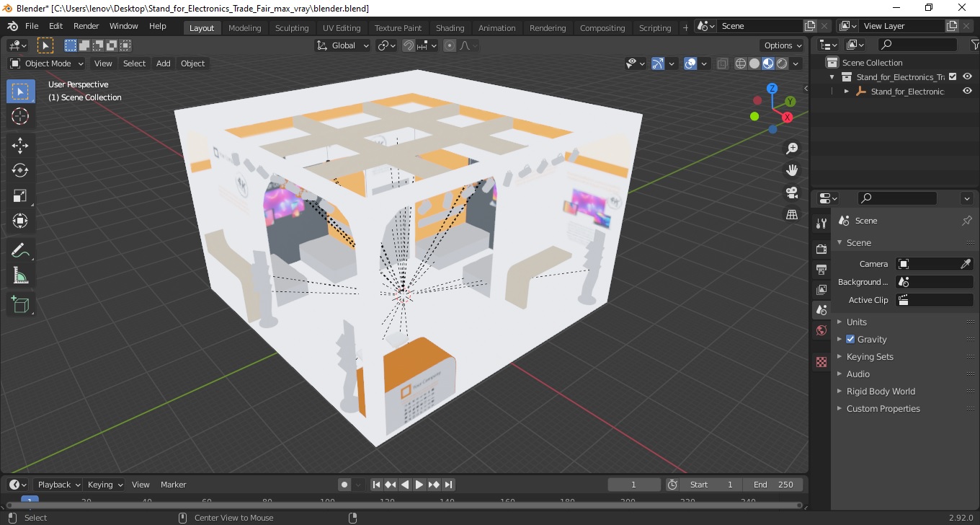Select the Measure tool

[x=20, y=275]
